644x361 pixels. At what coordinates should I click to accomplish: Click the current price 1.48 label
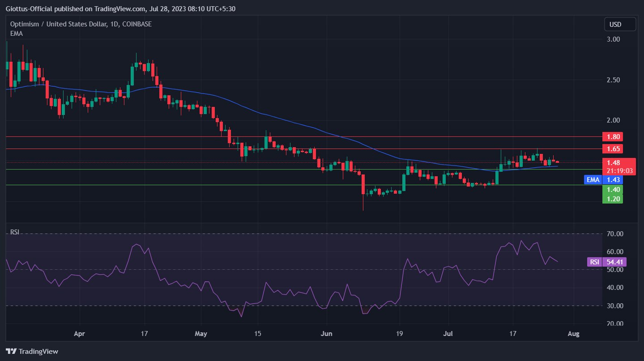(612, 162)
